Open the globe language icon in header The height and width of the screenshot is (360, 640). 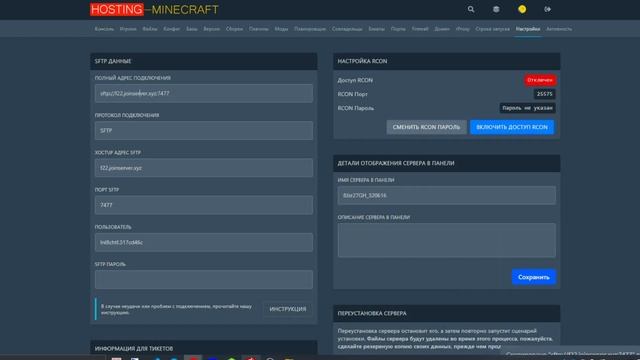[x=496, y=9]
